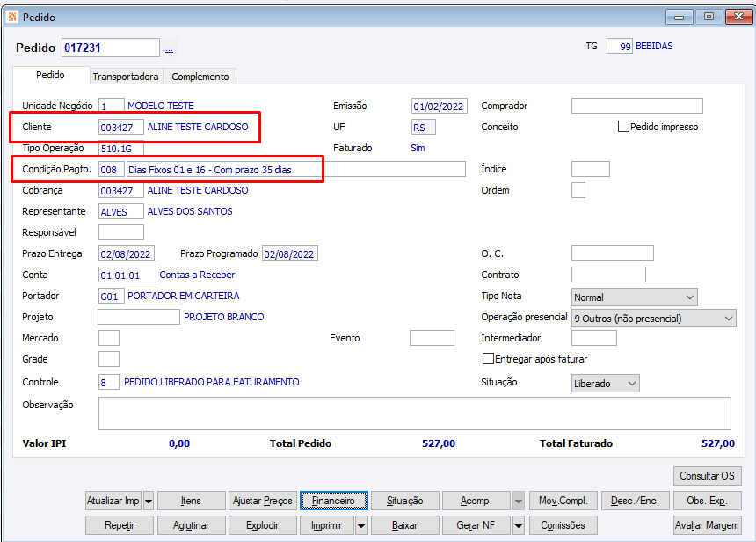The image size is (756, 542).
Task: Click the Aglutinar button
Action: click(x=192, y=525)
